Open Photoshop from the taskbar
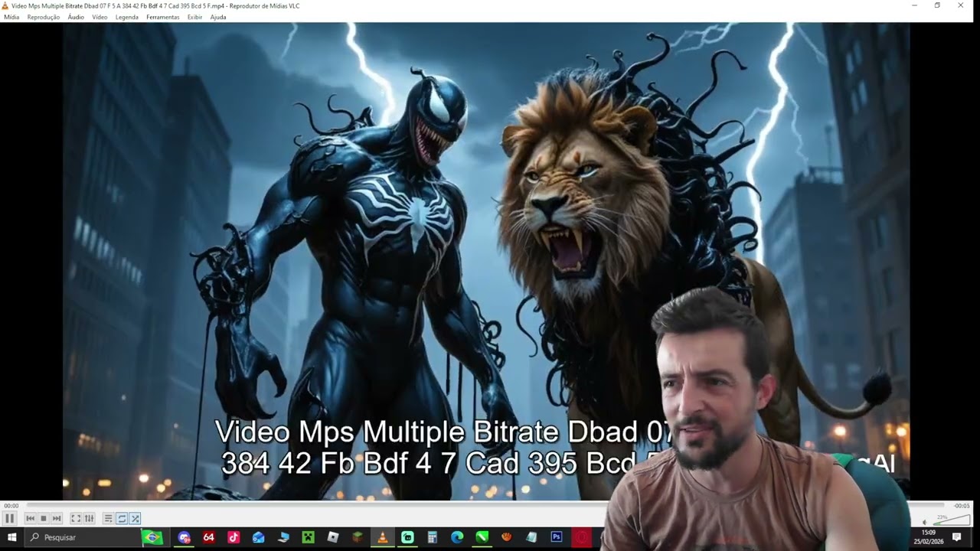Image resolution: width=980 pixels, height=551 pixels. [557, 537]
